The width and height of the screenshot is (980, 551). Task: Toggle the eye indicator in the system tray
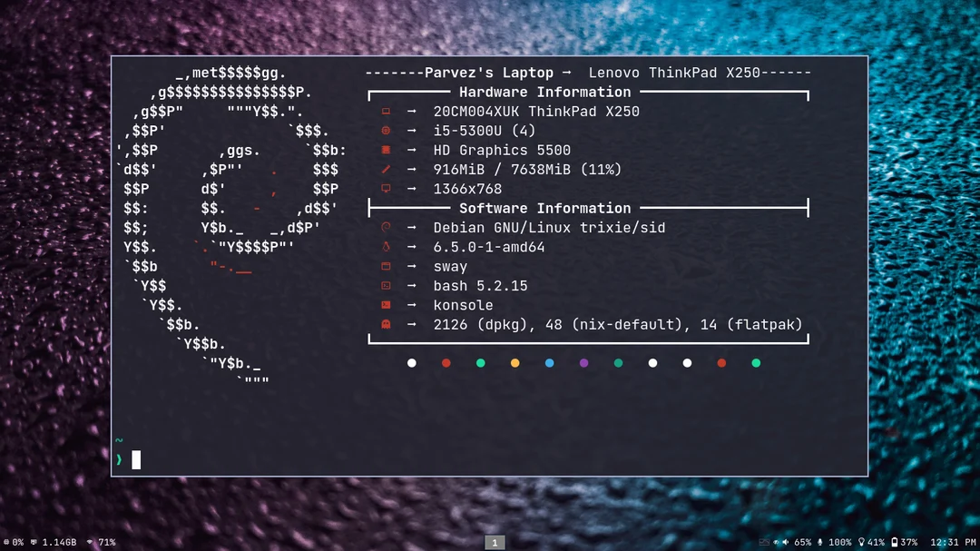(x=776, y=542)
